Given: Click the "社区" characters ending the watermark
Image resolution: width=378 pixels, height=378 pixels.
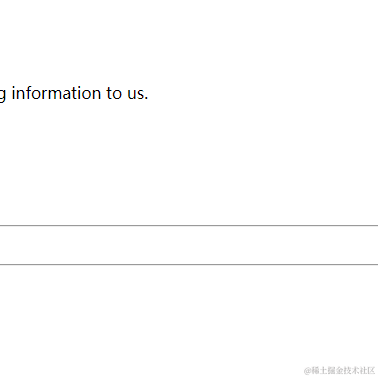Looking at the screenshot, I should tap(368, 370).
